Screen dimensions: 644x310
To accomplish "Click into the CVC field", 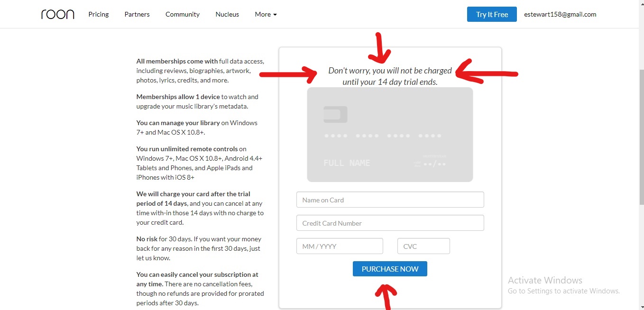I will click(423, 246).
